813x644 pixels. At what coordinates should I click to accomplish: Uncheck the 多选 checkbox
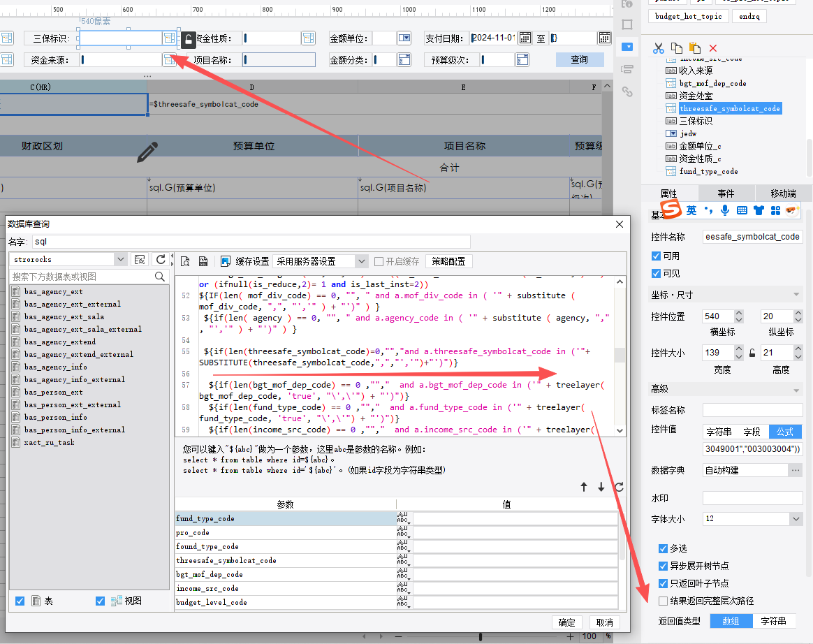[x=663, y=548]
